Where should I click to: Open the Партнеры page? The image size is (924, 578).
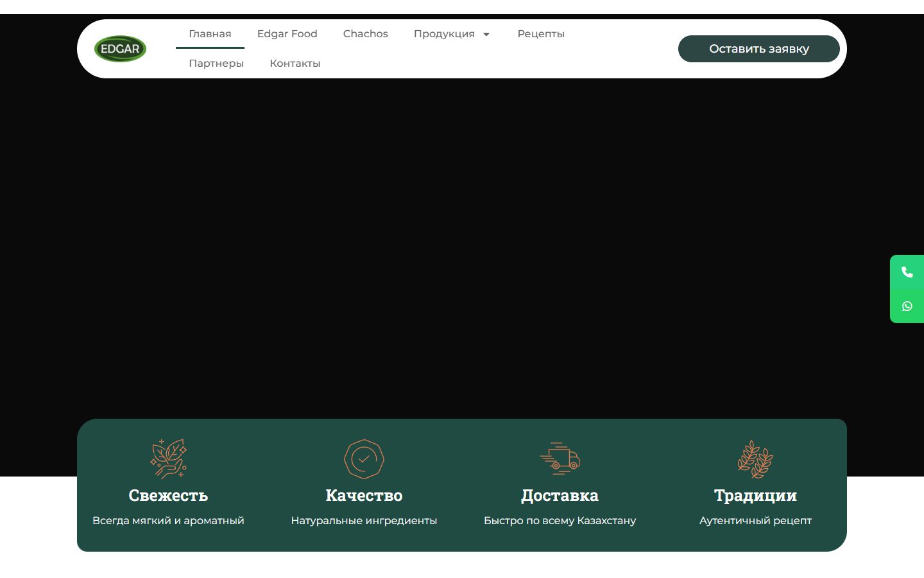click(x=216, y=64)
